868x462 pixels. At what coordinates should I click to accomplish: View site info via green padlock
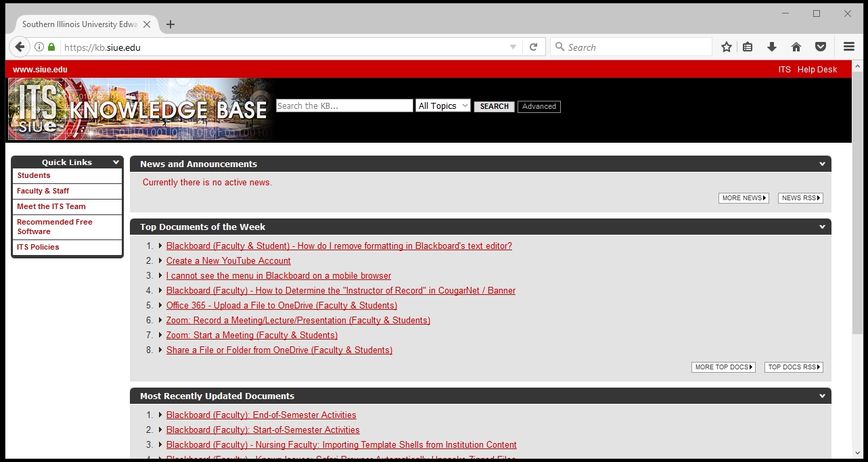click(51, 47)
